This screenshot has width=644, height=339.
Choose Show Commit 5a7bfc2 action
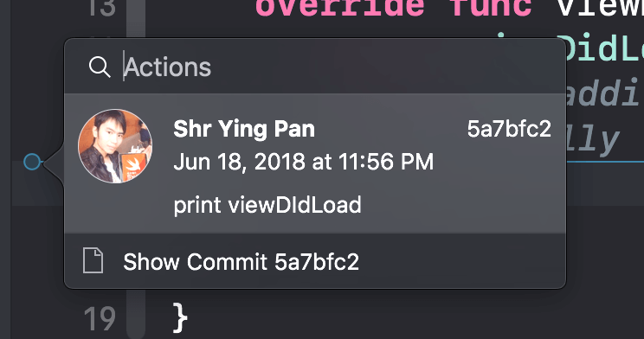click(x=315, y=261)
